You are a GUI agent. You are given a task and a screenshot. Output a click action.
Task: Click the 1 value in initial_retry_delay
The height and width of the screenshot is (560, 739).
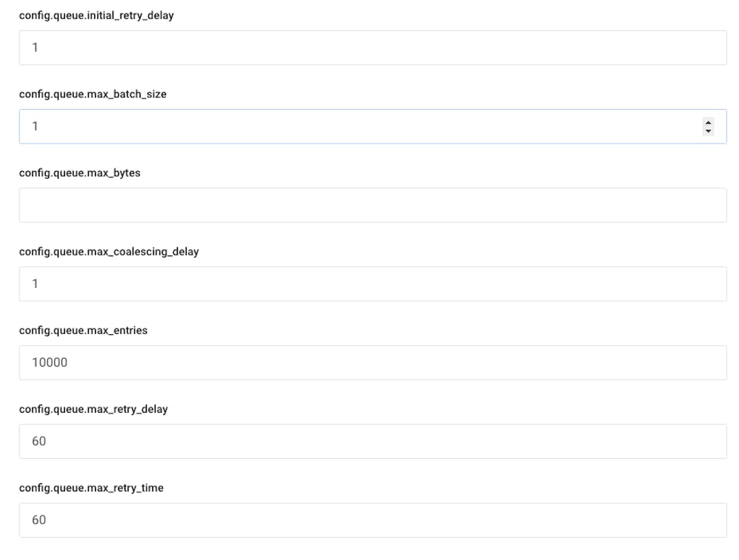35,48
